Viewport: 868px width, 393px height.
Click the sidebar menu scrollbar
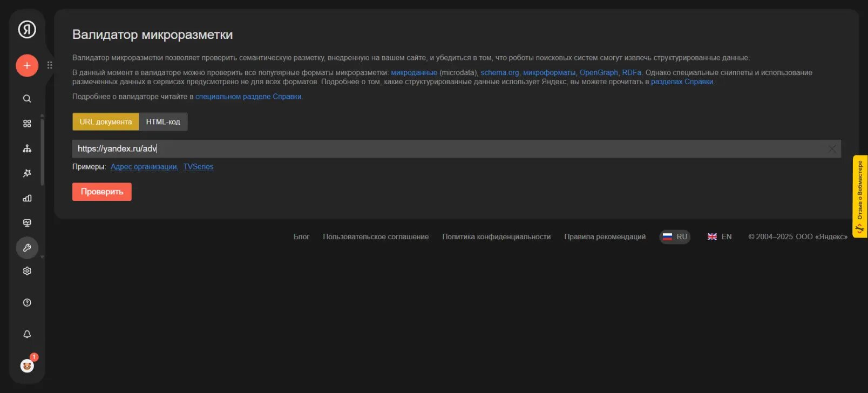click(42, 151)
